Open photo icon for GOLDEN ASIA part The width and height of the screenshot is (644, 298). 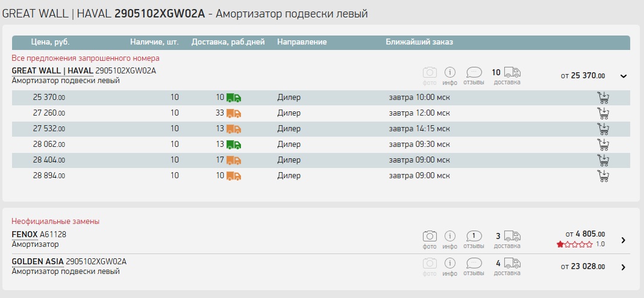click(430, 263)
